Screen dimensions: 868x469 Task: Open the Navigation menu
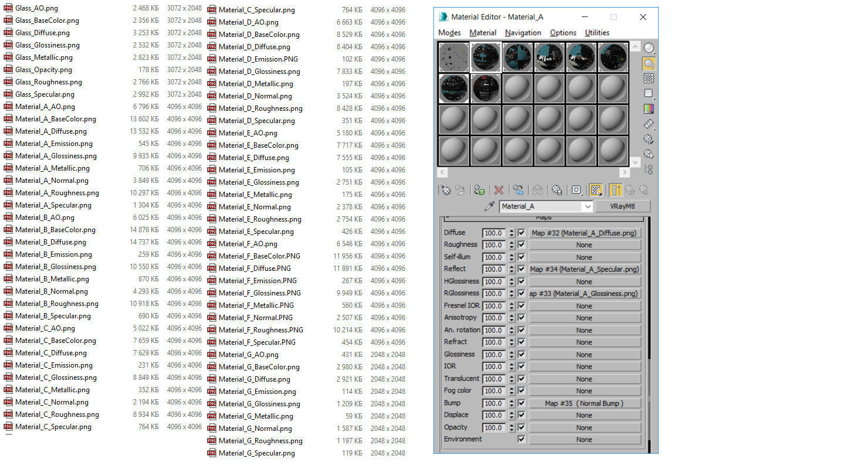point(523,33)
